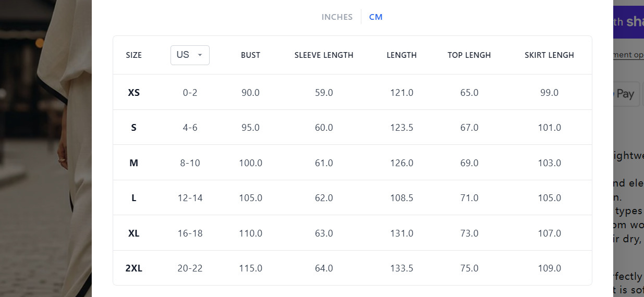Image resolution: width=644 pixels, height=297 pixels.
Task: Select the CM unit tab
Action: pos(375,17)
